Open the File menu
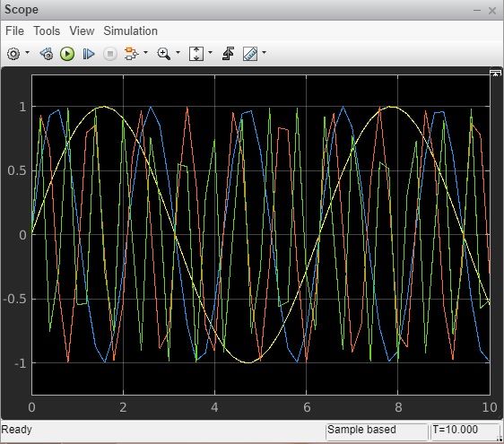This screenshot has width=504, height=444. (14, 30)
